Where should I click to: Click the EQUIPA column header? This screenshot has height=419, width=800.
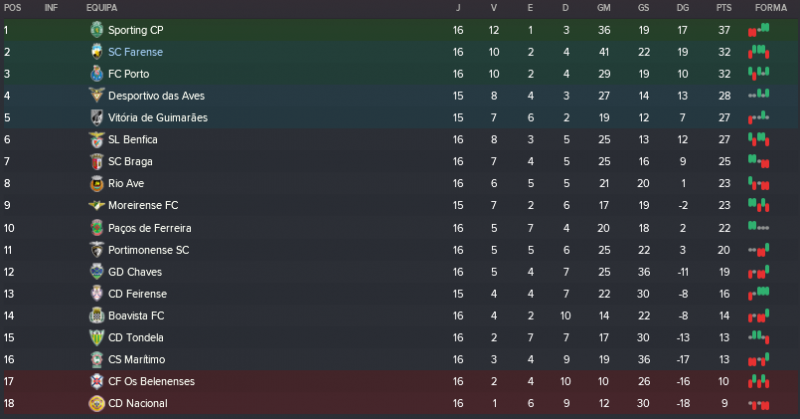point(102,8)
